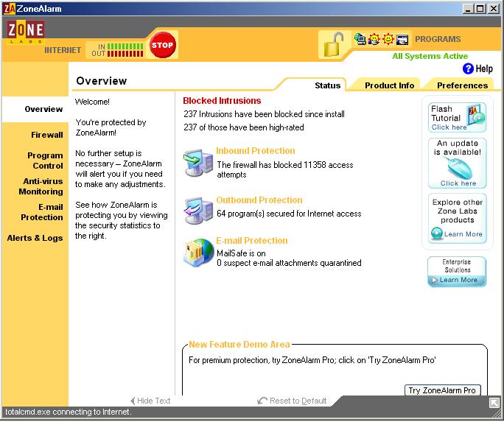Click '0 suspect e-mail attachments quarantined'

(x=289, y=263)
